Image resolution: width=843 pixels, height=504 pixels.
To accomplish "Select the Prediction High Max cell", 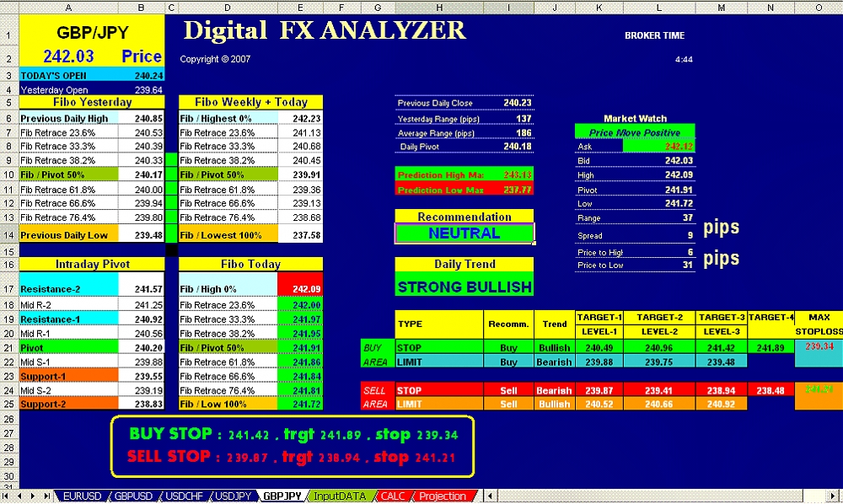I will click(464, 175).
